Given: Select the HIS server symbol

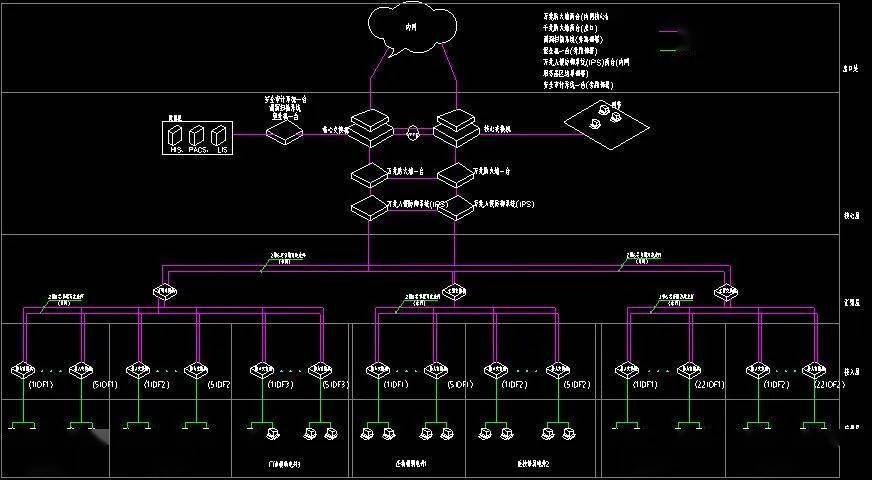Looking at the screenshot, I should pos(175,135).
